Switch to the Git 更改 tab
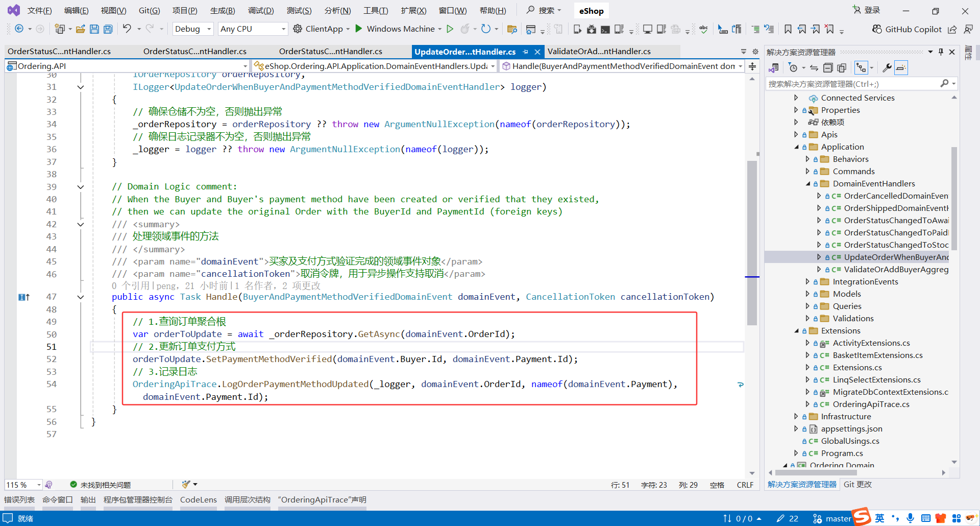Image resolution: width=980 pixels, height=526 pixels. click(857, 485)
